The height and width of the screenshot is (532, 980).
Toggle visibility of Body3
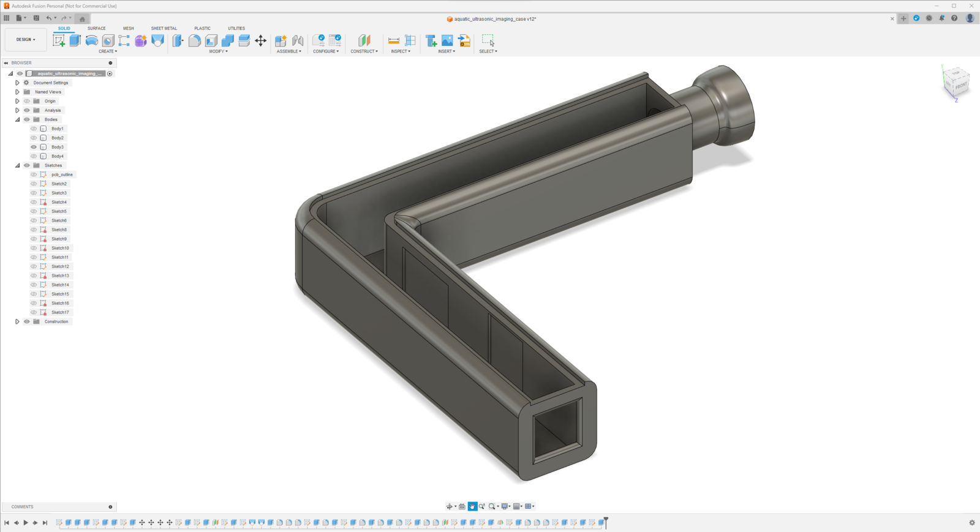[34, 147]
